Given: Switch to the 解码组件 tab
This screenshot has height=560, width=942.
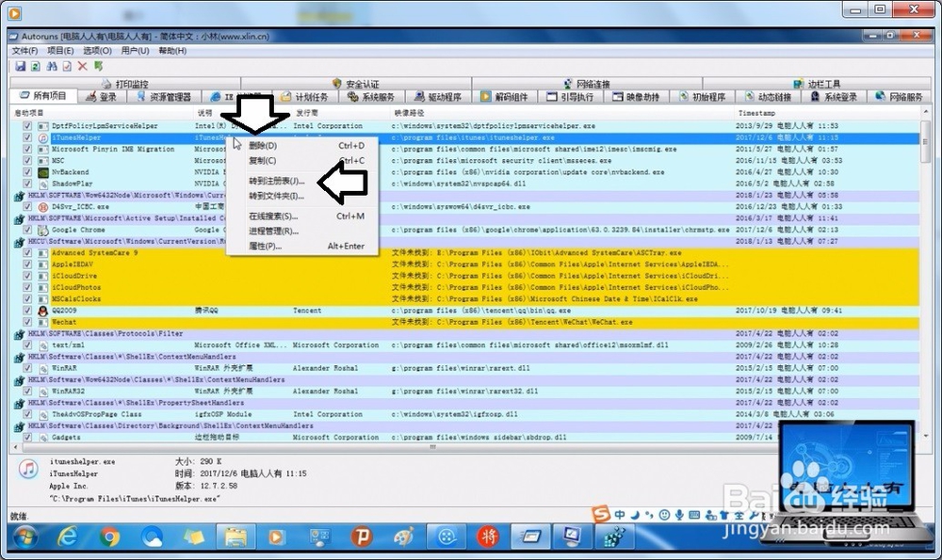Looking at the screenshot, I should [x=505, y=97].
